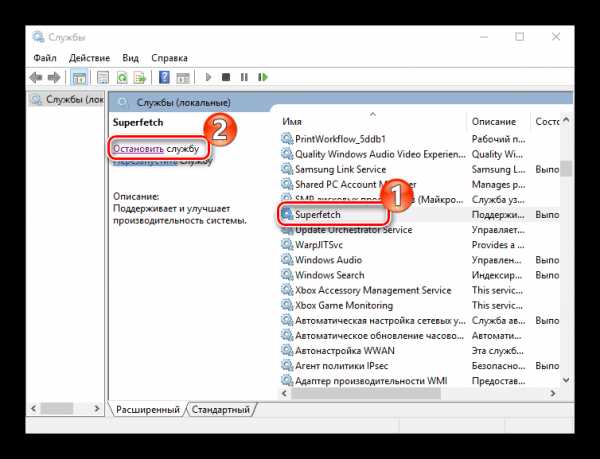Click the Stop service square icon
Screen dimensions: 600x459
pyautogui.click(x=226, y=78)
